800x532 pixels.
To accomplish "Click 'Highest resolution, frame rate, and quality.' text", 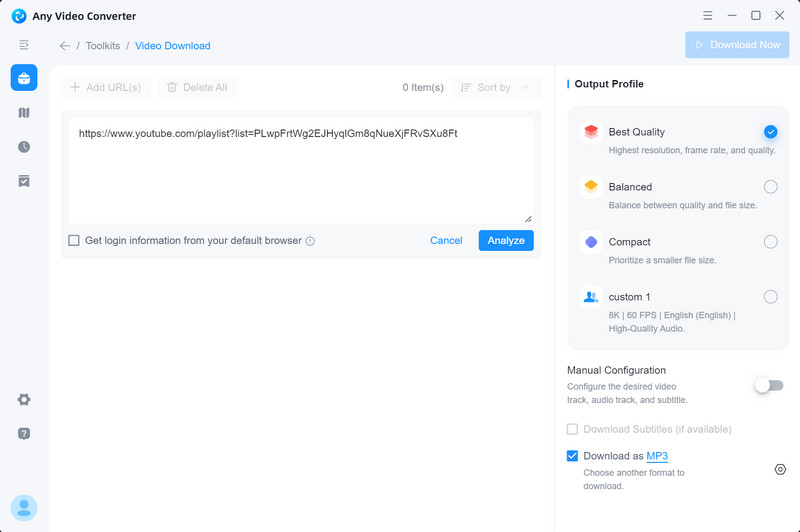I will coord(692,150).
